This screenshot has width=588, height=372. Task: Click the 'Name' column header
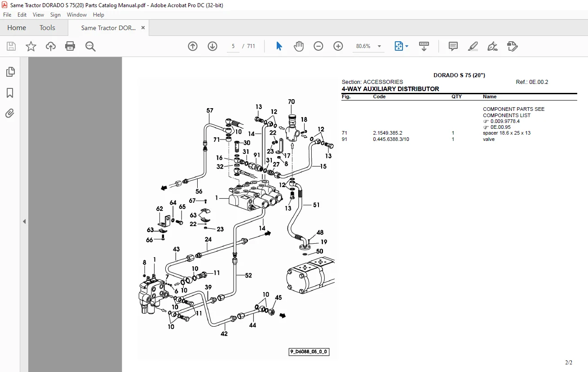(x=490, y=96)
